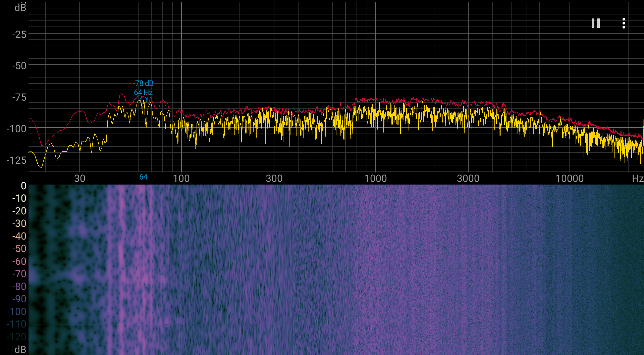This screenshot has width=644, height=355.
Task: Click the '10000' frequency axis label
Action: (x=570, y=179)
